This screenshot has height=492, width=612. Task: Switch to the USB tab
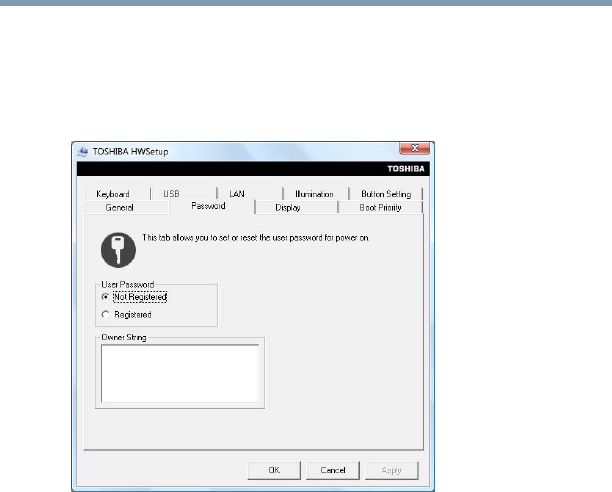[x=183, y=194]
